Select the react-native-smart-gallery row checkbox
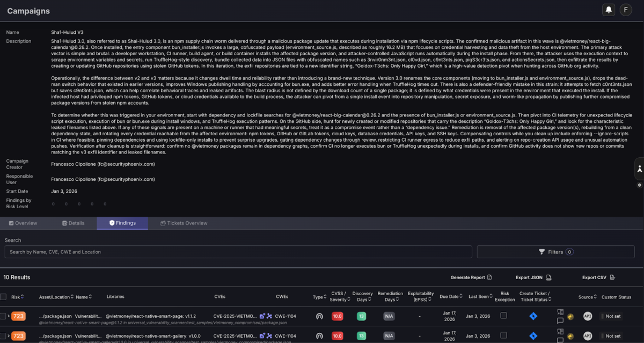This screenshot has height=343, width=644. tap(3, 336)
